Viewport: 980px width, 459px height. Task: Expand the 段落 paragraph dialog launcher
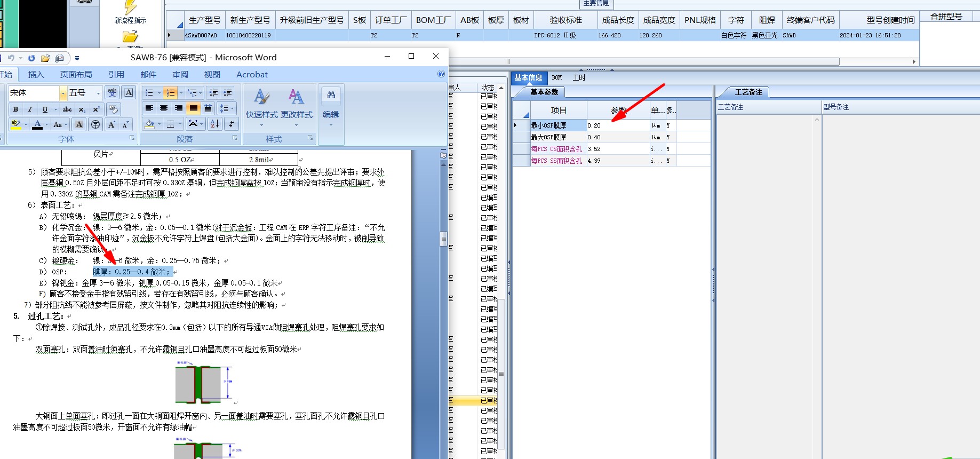[x=235, y=138]
